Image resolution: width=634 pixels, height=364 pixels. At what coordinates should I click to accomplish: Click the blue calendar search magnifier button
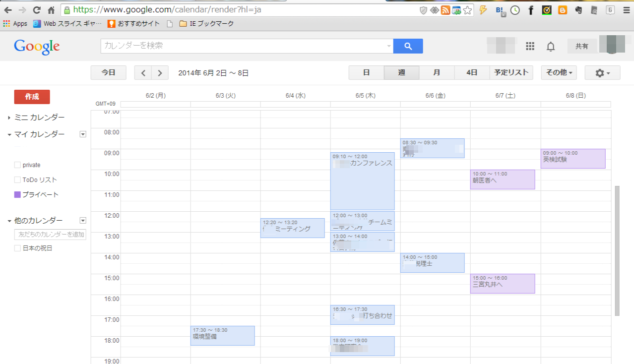(x=408, y=46)
